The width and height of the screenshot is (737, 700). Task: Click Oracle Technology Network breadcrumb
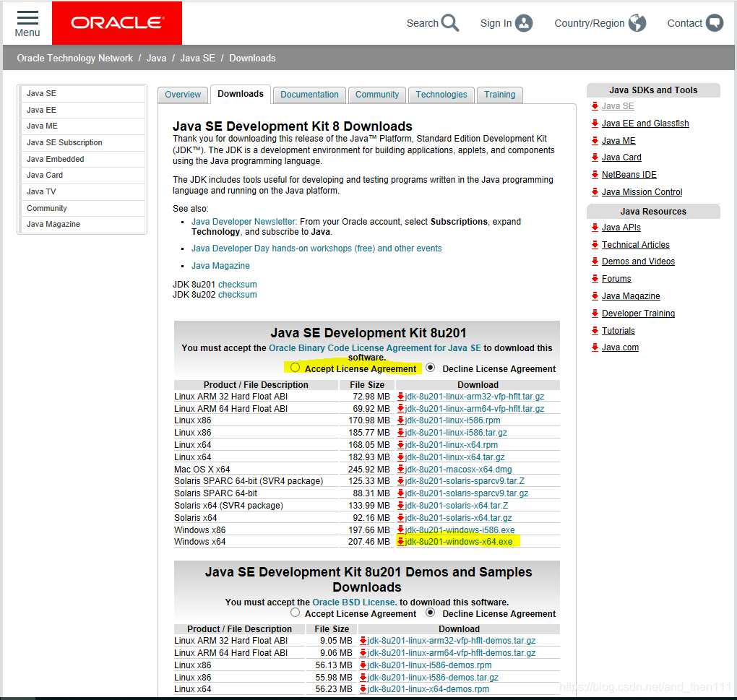tap(74, 59)
